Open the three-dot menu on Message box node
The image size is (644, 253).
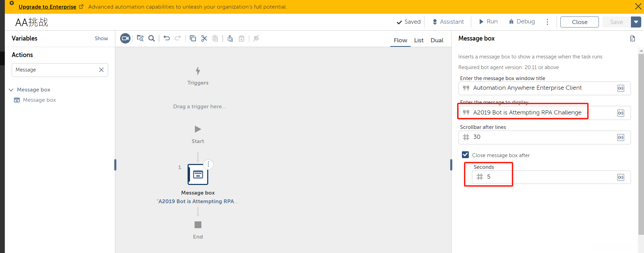point(208,164)
